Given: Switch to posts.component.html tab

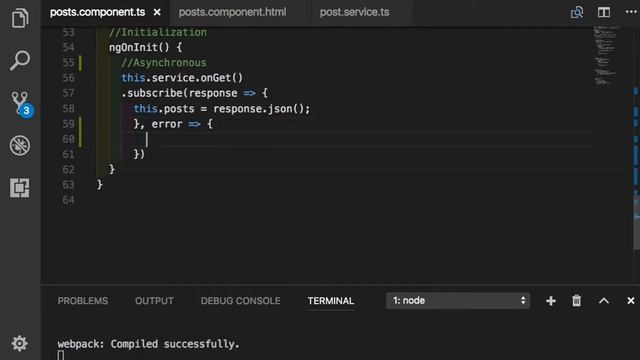Looking at the screenshot, I should point(232,12).
